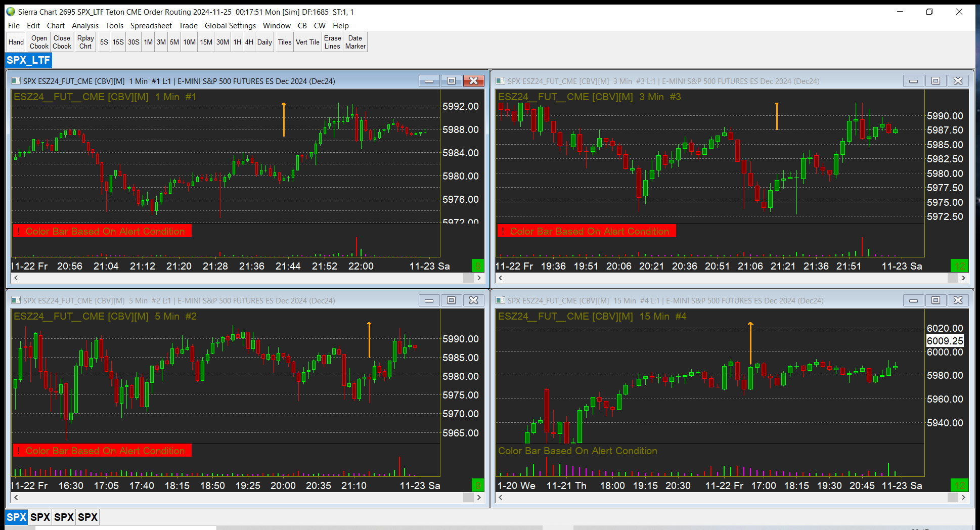Switch chart to 15M timeframe
The width and height of the screenshot is (980, 530).
(x=206, y=42)
